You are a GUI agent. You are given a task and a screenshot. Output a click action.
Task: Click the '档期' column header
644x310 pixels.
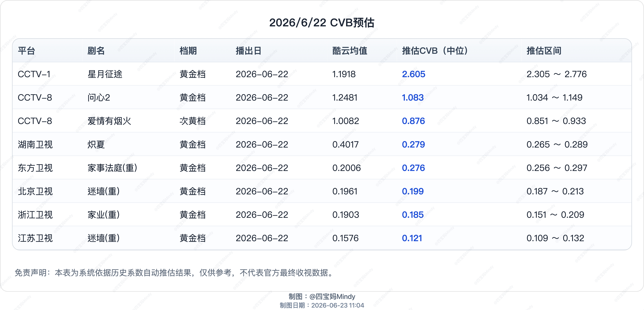(188, 51)
